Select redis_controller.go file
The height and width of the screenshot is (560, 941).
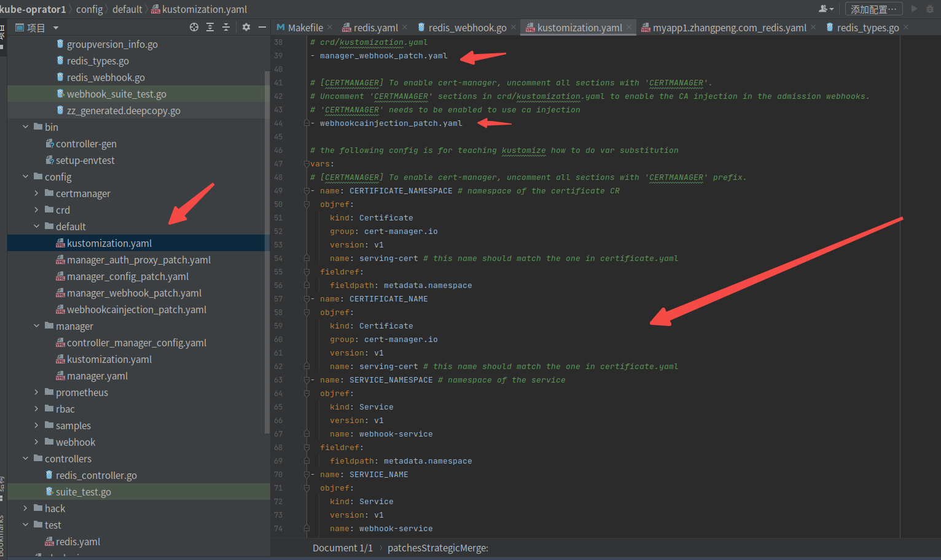(96, 475)
